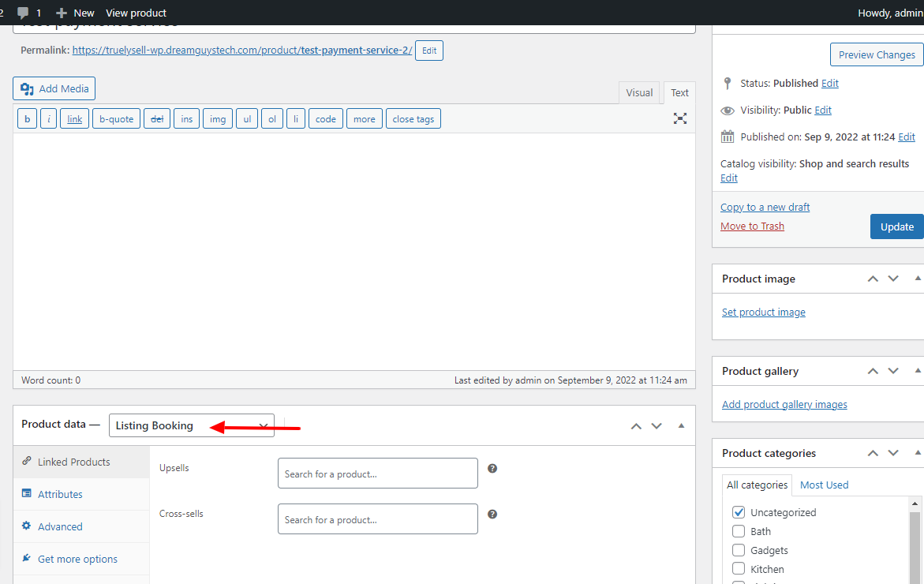This screenshot has width=924, height=584.
Task: Enable the Gadgets category checkbox
Action: (739, 550)
